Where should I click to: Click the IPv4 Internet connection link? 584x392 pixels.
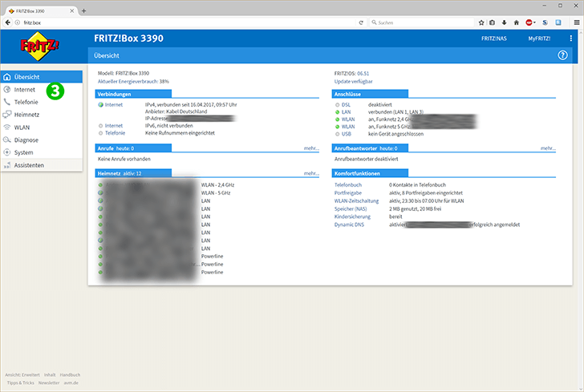(x=114, y=104)
